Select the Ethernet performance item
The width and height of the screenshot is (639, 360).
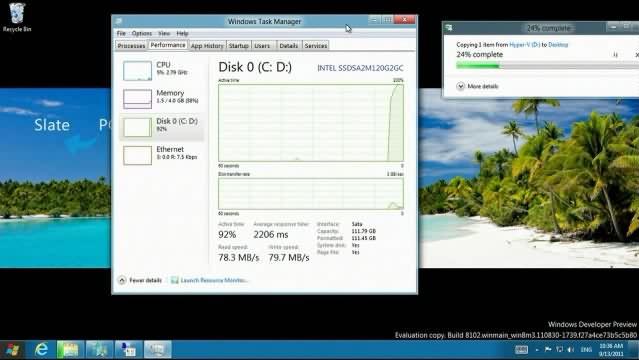161,155
